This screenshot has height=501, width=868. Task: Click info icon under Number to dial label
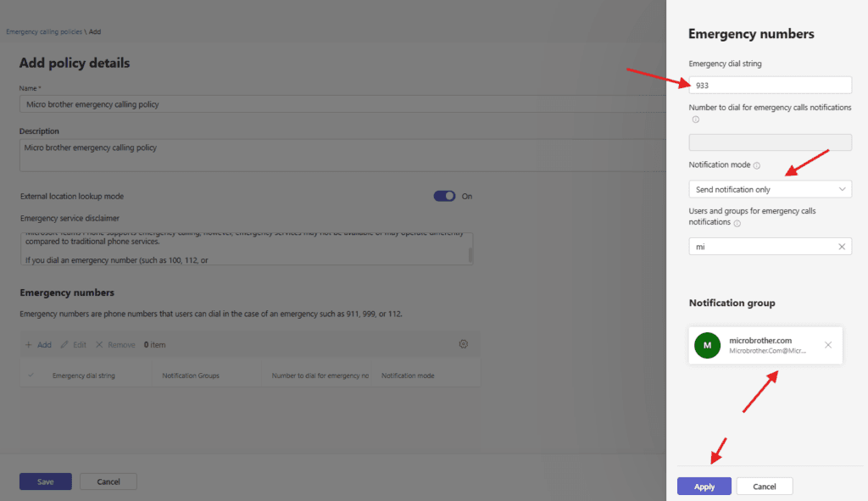pos(696,120)
